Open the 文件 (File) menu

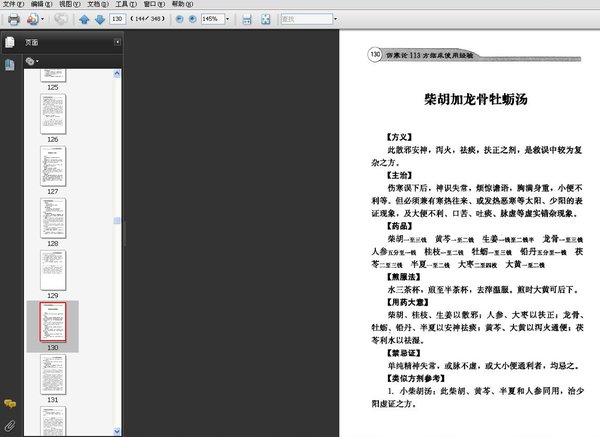[x=11, y=4]
